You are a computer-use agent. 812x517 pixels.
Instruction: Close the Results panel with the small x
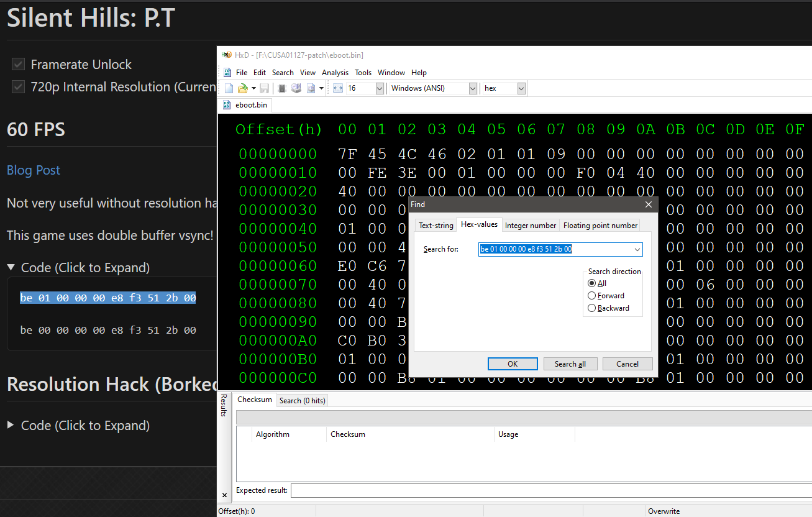[x=224, y=495]
